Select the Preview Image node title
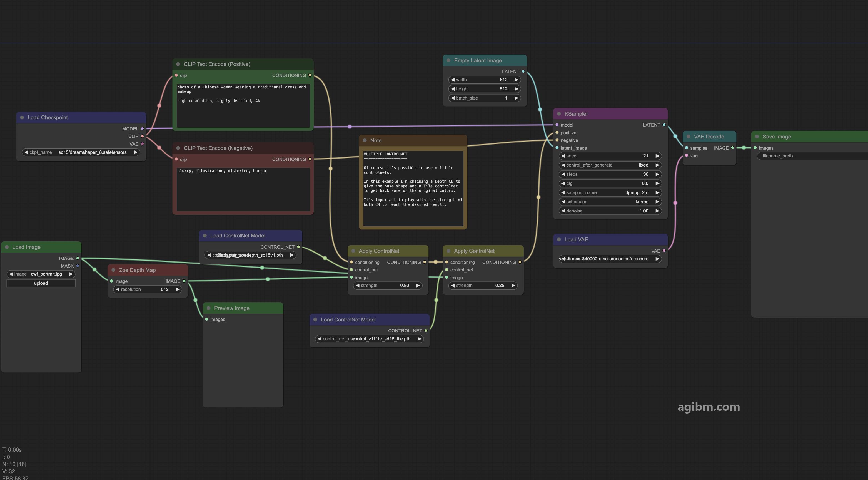Image resolution: width=868 pixels, height=480 pixels. pos(232,308)
